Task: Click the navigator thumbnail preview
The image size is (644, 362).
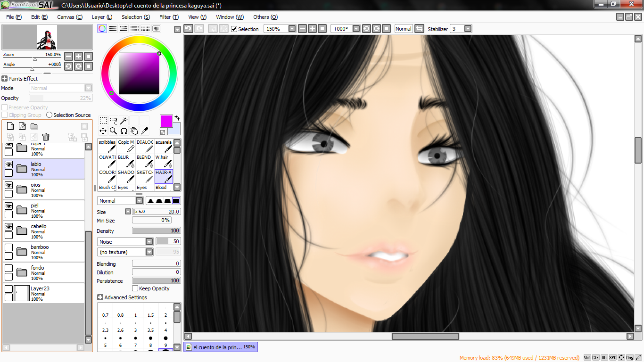Action: pyautogui.click(x=47, y=37)
